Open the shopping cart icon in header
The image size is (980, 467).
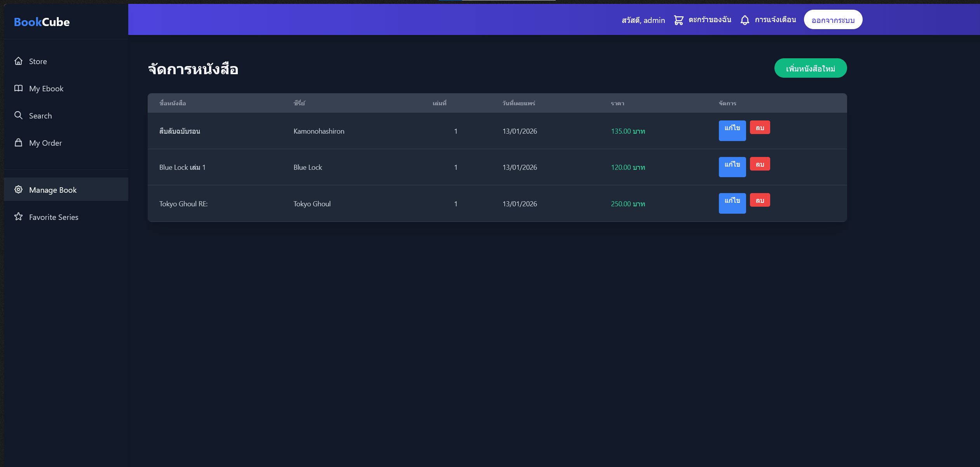click(x=678, y=20)
